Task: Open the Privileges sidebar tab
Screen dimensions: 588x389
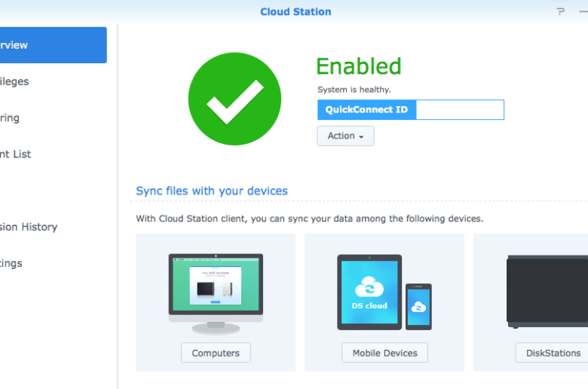Action: [14, 81]
